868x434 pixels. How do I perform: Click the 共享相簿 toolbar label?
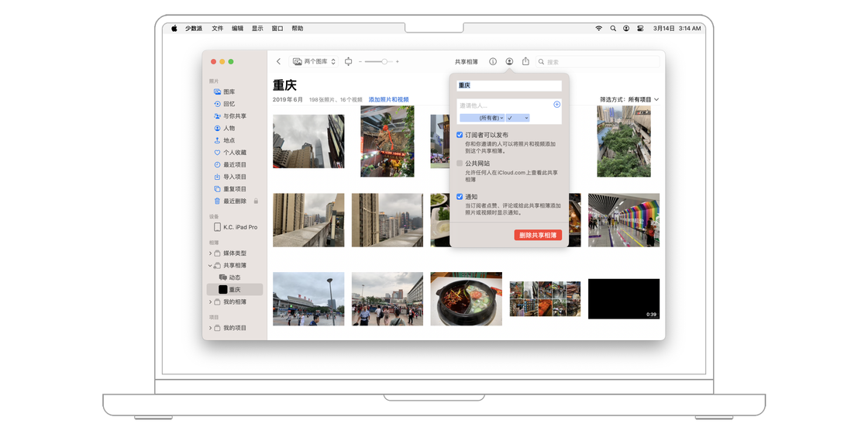[x=466, y=62]
